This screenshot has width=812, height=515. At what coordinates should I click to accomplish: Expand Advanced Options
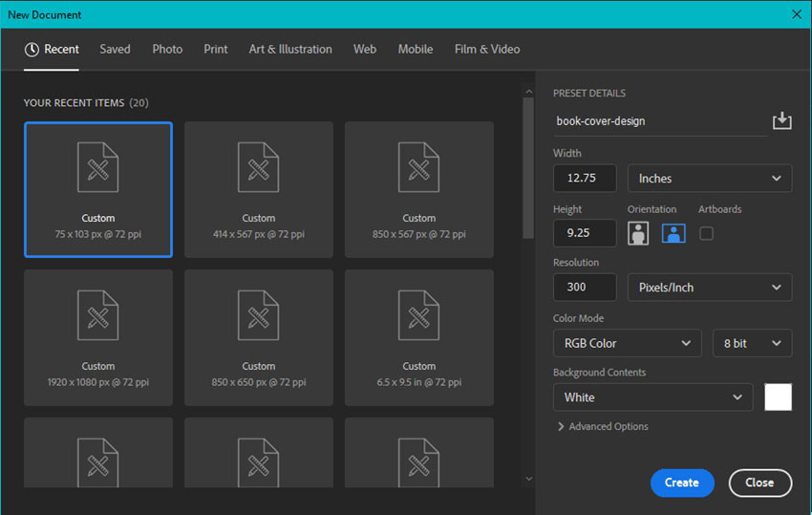coord(603,426)
